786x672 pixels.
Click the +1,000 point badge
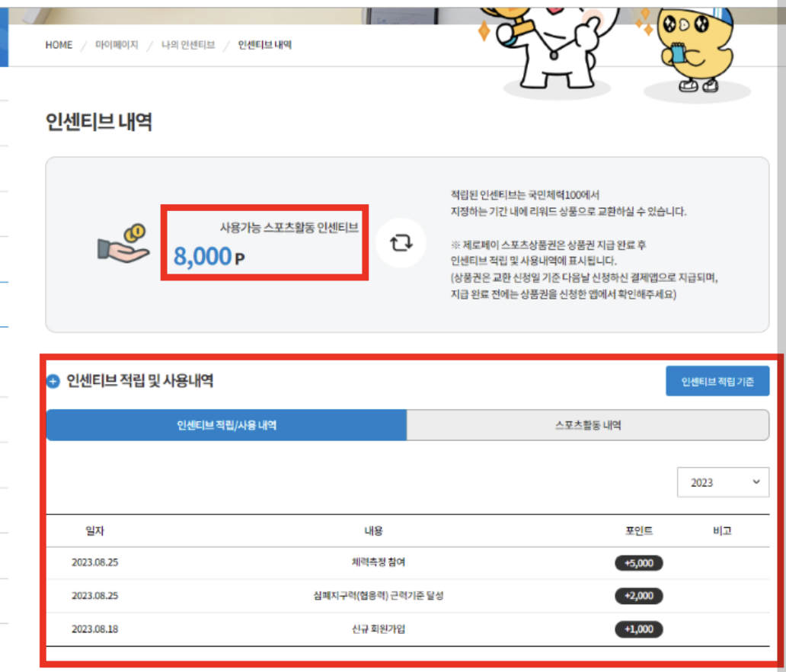point(638,629)
